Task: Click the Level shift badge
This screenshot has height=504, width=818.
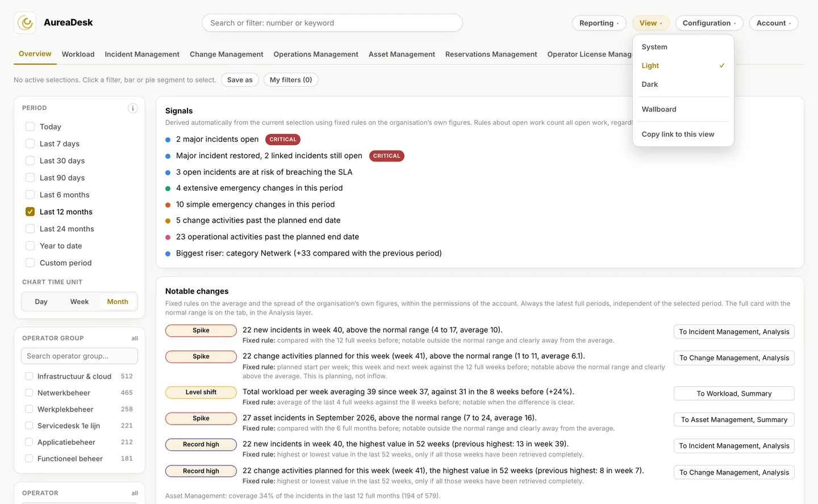Action: pos(201,392)
